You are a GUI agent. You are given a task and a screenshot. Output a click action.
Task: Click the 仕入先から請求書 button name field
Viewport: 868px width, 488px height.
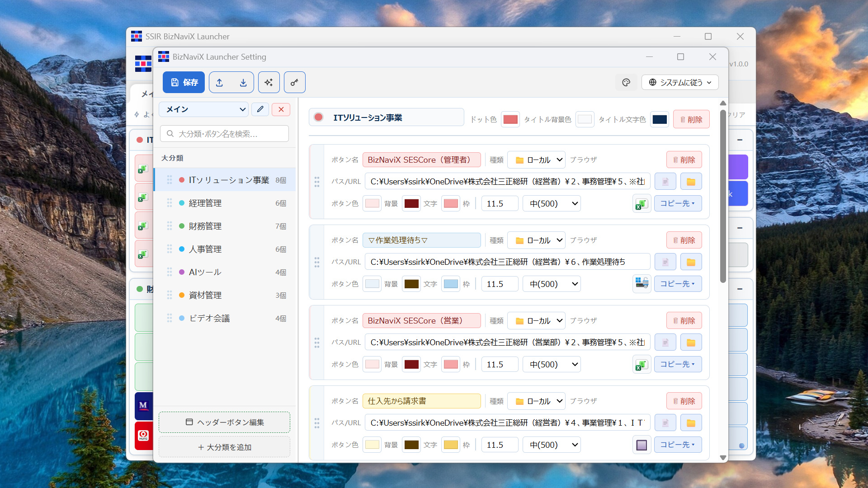point(421,401)
